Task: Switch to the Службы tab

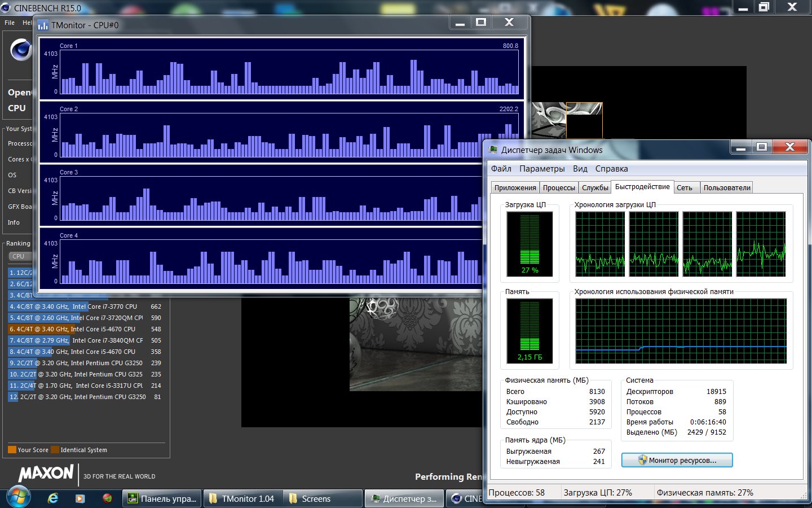Action: click(x=595, y=188)
